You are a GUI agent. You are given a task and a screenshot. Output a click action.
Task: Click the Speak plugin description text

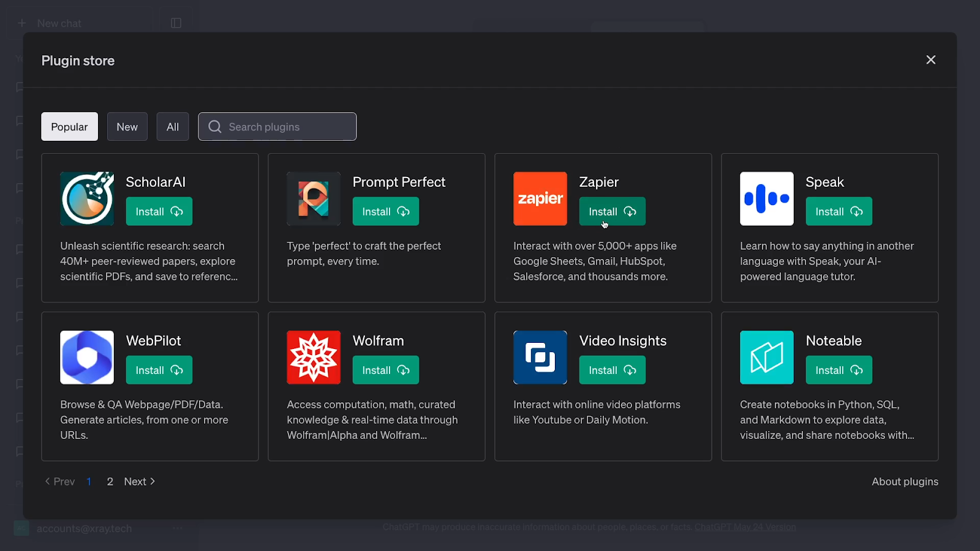coord(827,261)
